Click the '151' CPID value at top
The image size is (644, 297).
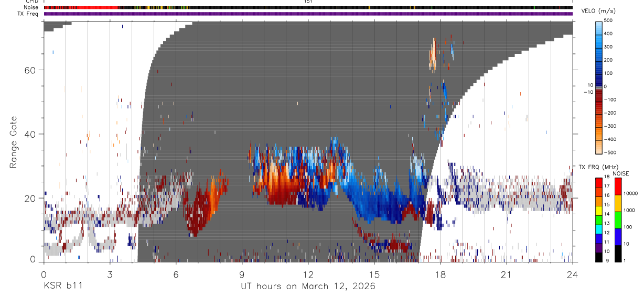[x=308, y=2]
